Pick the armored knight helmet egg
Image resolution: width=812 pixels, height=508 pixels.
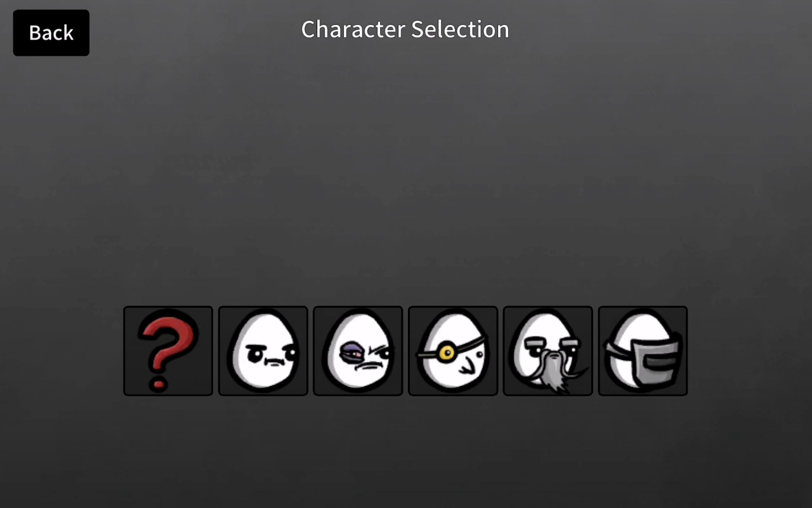coord(643,351)
